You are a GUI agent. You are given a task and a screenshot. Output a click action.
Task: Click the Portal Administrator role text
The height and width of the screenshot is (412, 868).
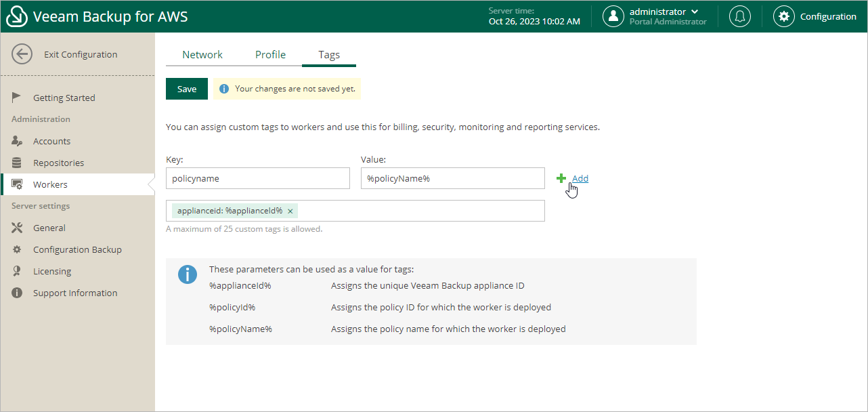tap(668, 22)
